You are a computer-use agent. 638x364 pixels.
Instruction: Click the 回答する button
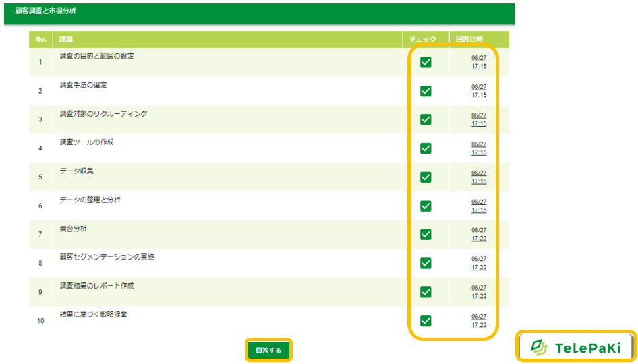tap(268, 351)
